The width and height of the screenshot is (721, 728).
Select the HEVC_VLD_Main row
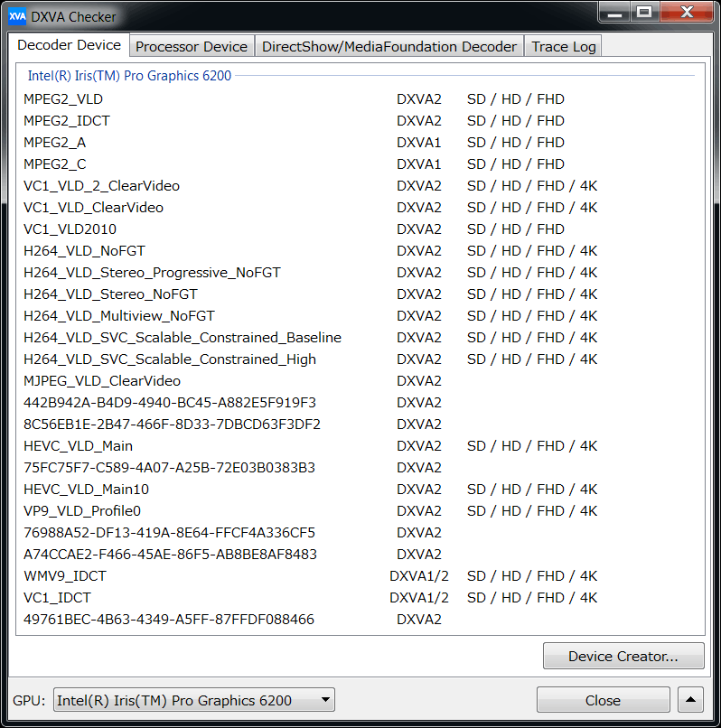pyautogui.click(x=360, y=445)
